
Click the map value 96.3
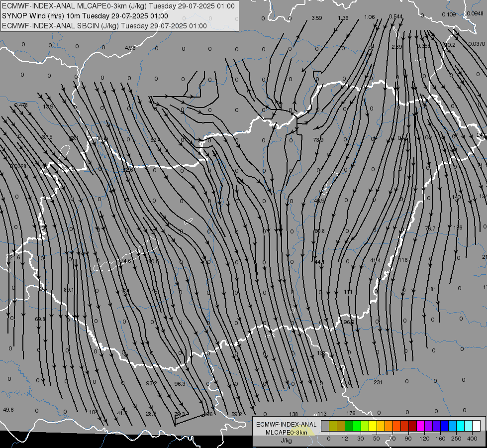click(180, 384)
